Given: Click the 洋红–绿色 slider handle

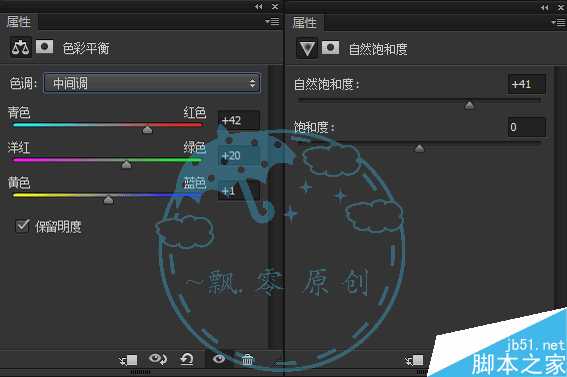Looking at the screenshot, I should 126,164.
